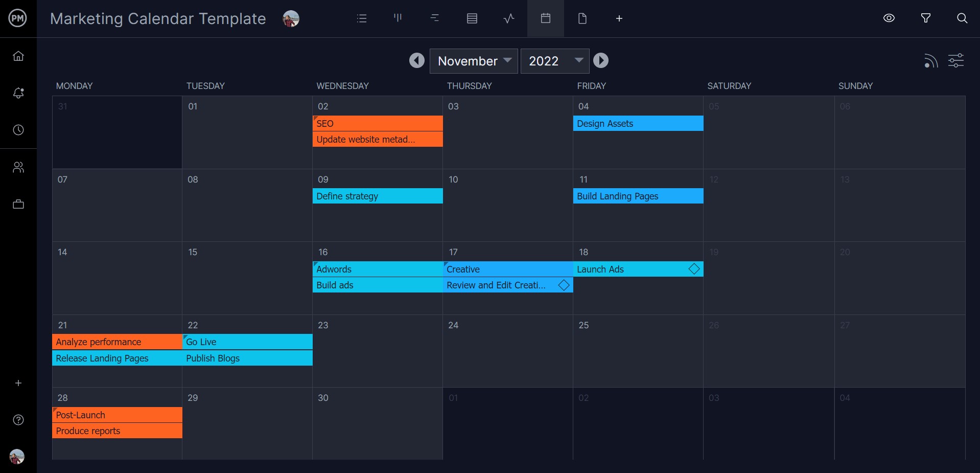Open the Home icon in sidebar

18,56
